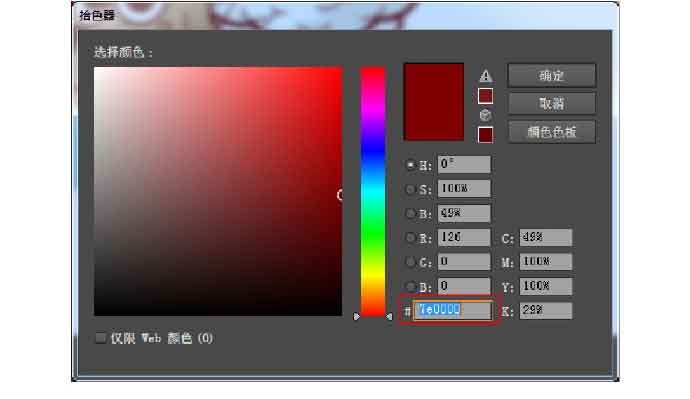Confirm with the 确定 button
Image resolution: width=690 pixels, height=399 pixels.
click(x=552, y=76)
